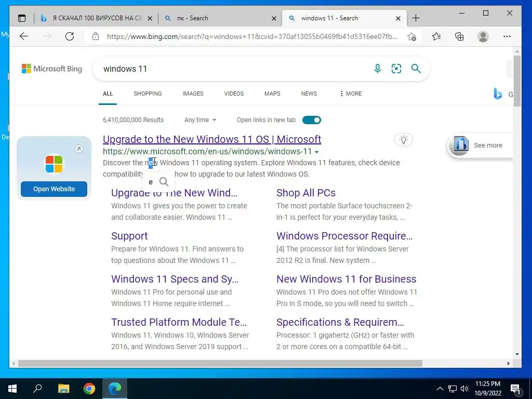Open Specifications & Requirem... link
Screen dimensions: 532x399
[340, 322]
